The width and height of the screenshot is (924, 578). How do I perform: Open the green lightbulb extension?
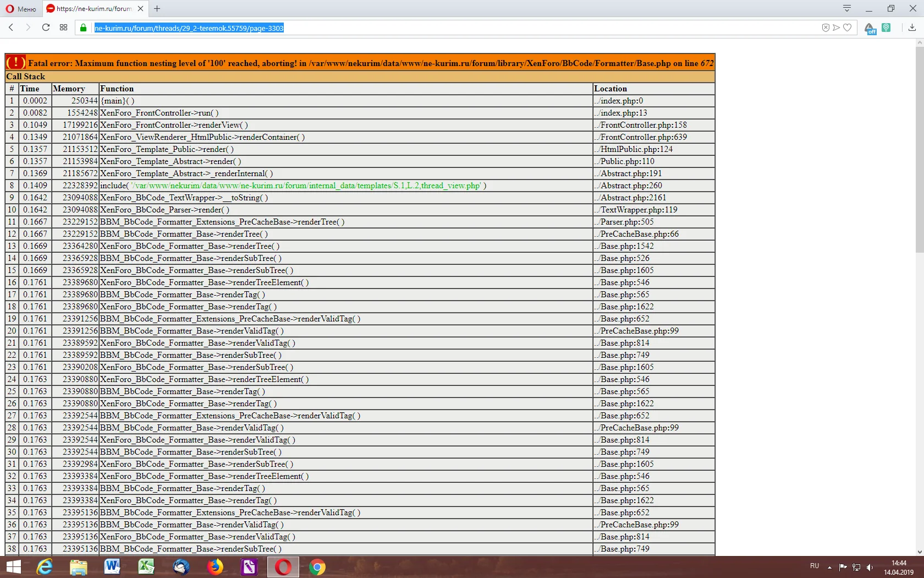(x=886, y=28)
